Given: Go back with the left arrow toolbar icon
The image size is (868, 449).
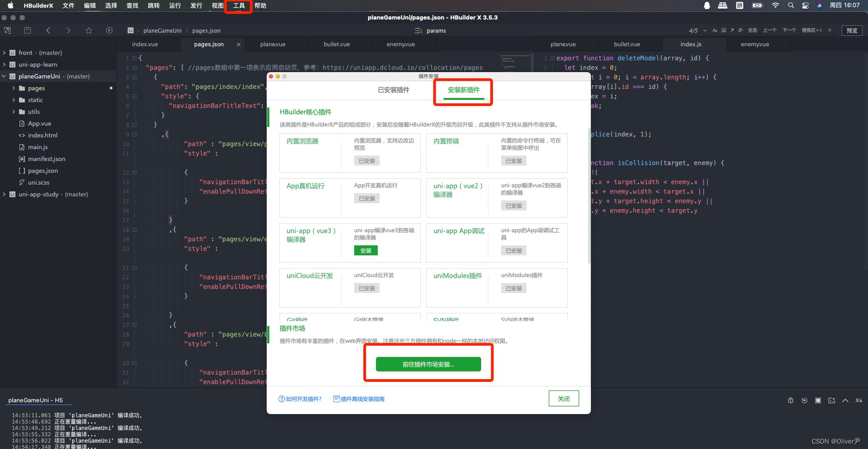Looking at the screenshot, I should [x=48, y=30].
